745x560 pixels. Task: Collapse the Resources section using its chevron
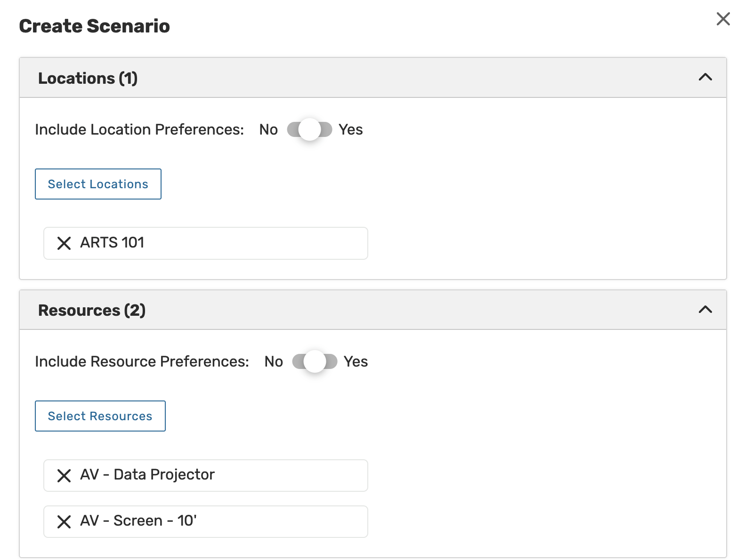[705, 310]
